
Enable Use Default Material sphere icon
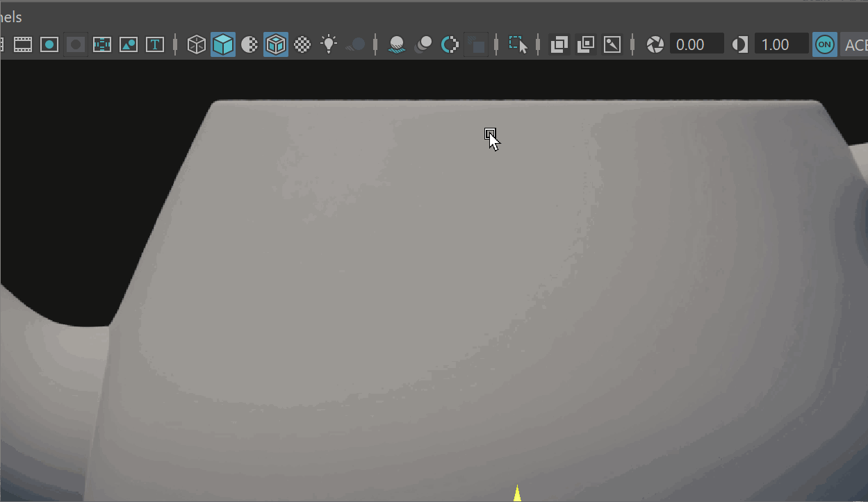tap(249, 44)
